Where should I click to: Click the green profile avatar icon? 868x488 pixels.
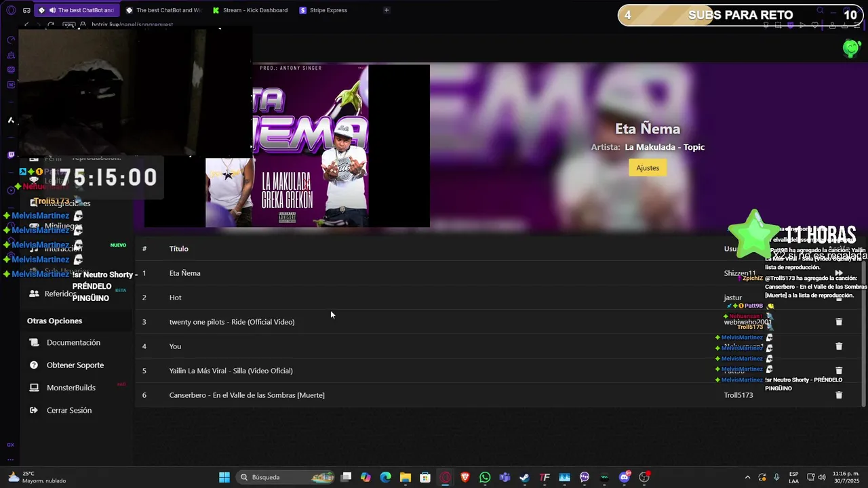(851, 48)
